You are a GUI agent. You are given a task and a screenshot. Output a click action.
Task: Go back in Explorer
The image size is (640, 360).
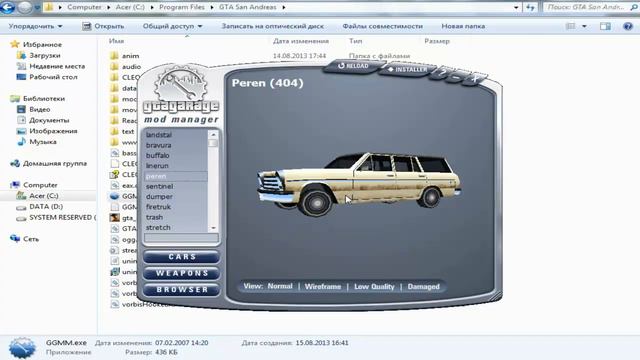(8, 7)
